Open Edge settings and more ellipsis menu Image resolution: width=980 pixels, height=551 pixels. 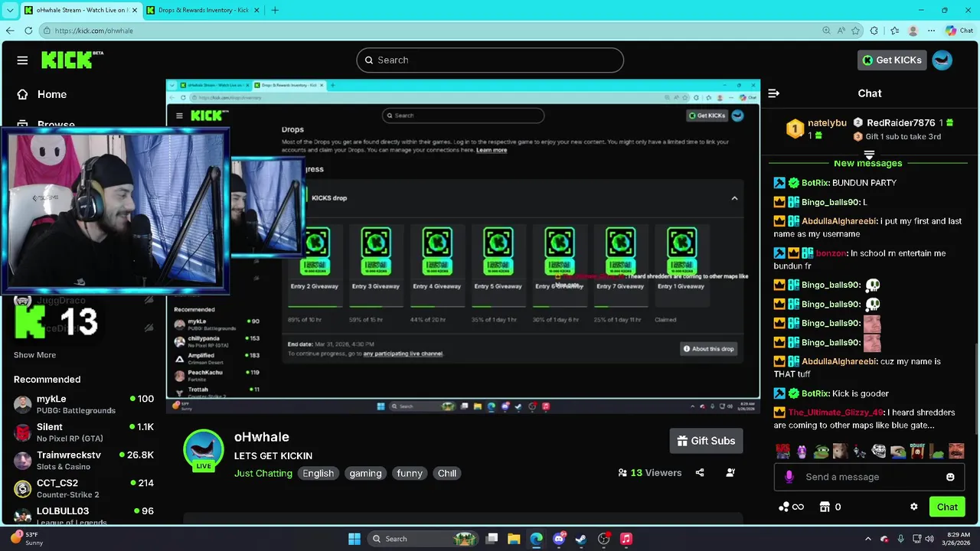(932, 31)
